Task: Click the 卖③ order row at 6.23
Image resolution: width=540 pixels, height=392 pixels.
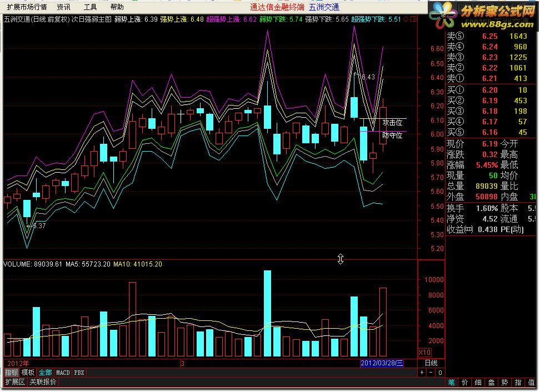Action: [487, 57]
